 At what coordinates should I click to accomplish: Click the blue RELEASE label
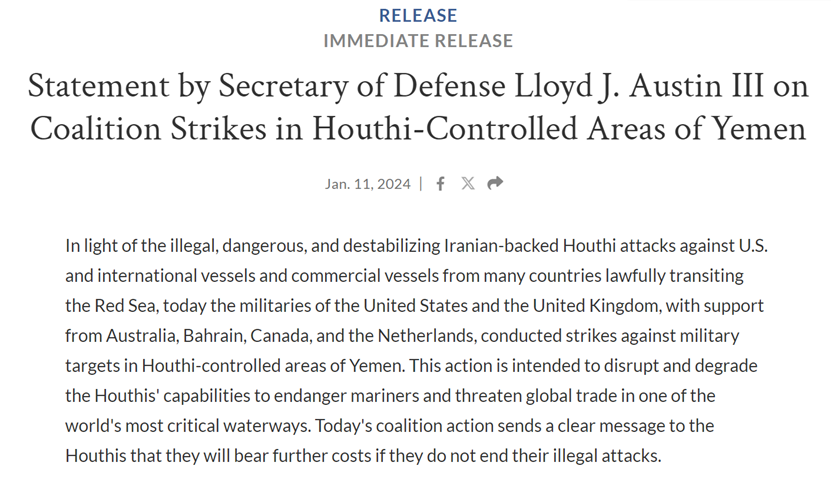pyautogui.click(x=418, y=15)
